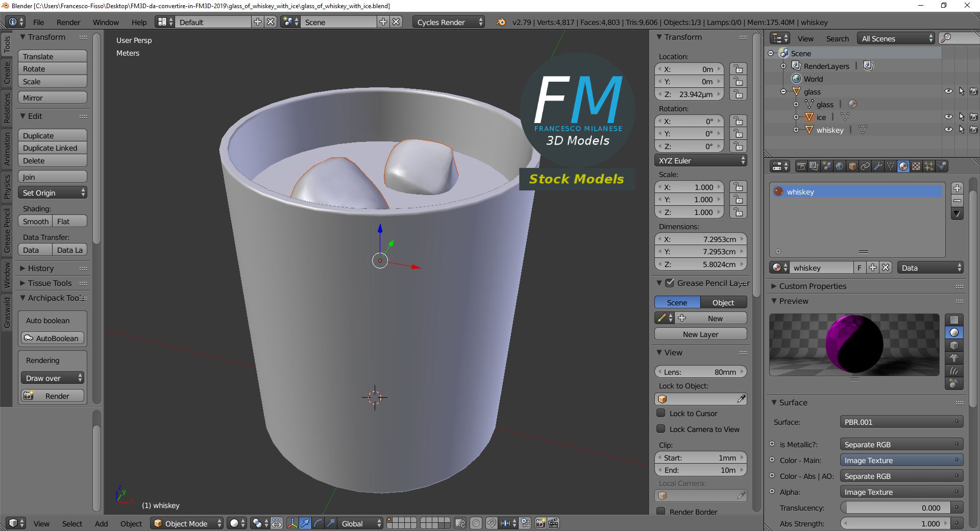Select hair strands preview shape icon
The height and width of the screenshot is (531, 980).
954,371
